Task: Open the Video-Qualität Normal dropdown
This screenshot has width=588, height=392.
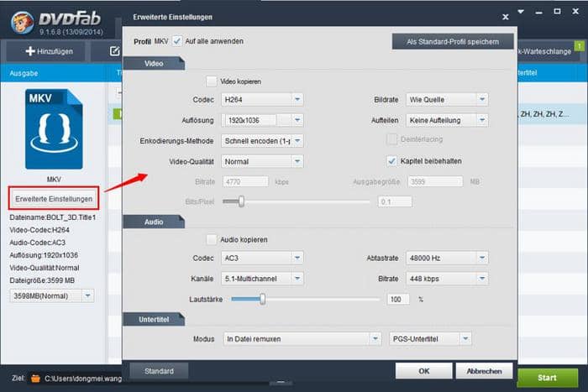Action: pos(262,161)
